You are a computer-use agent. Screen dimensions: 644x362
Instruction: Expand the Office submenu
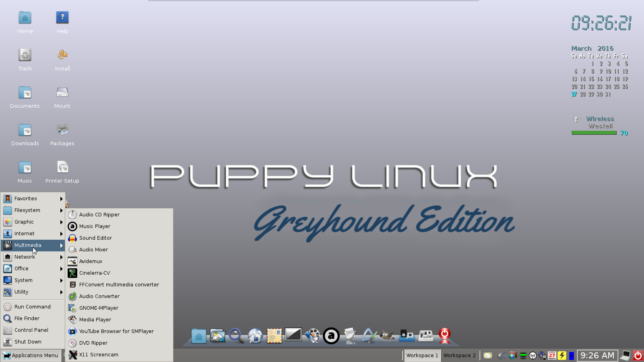point(33,269)
